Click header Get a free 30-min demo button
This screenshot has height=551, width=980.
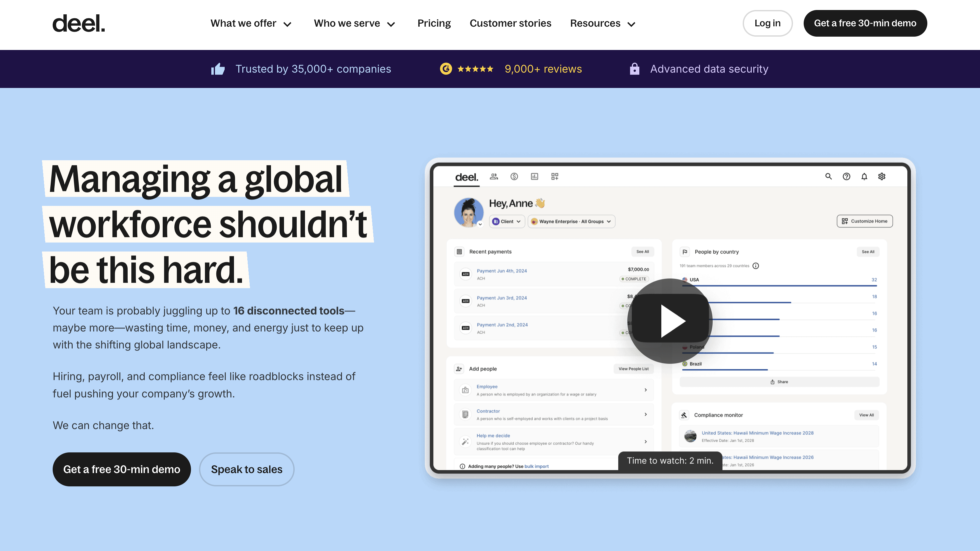(x=865, y=23)
